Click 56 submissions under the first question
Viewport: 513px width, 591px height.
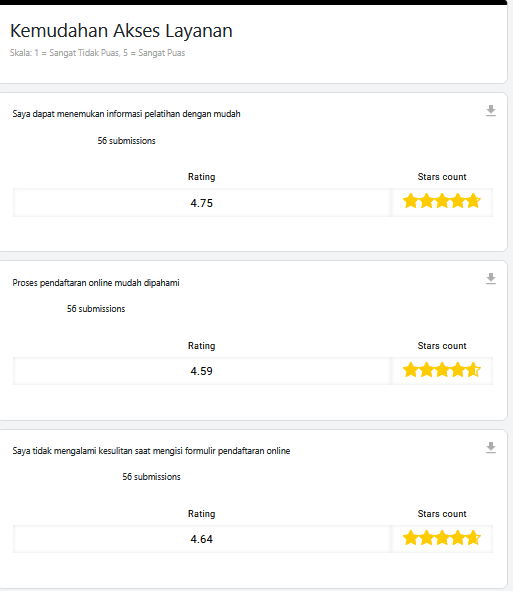click(x=126, y=141)
